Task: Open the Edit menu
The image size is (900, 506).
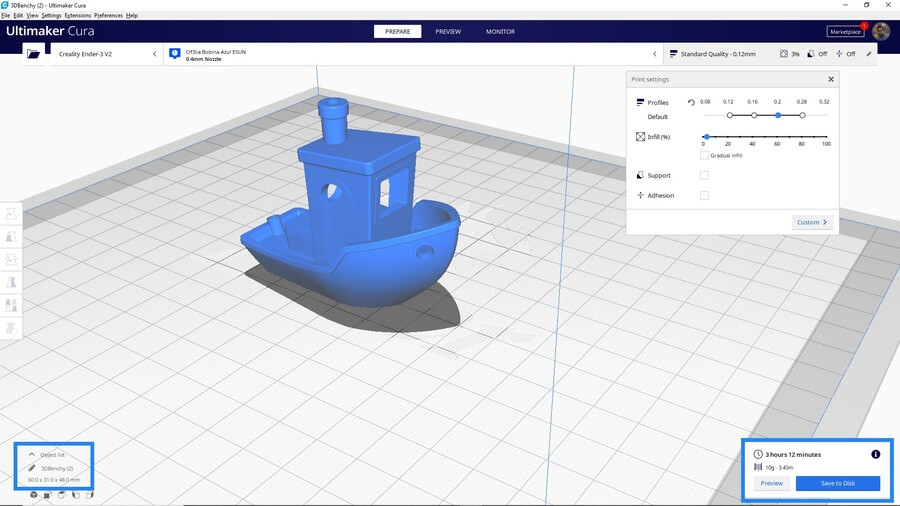Action: [x=18, y=15]
